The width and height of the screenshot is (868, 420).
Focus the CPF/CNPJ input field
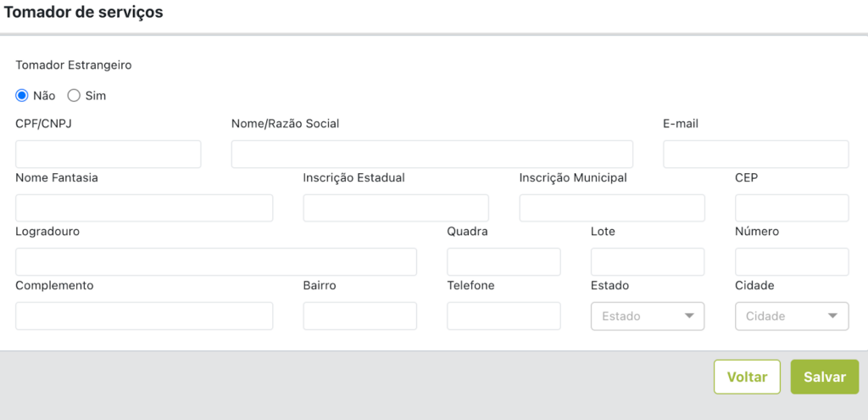[x=108, y=154]
